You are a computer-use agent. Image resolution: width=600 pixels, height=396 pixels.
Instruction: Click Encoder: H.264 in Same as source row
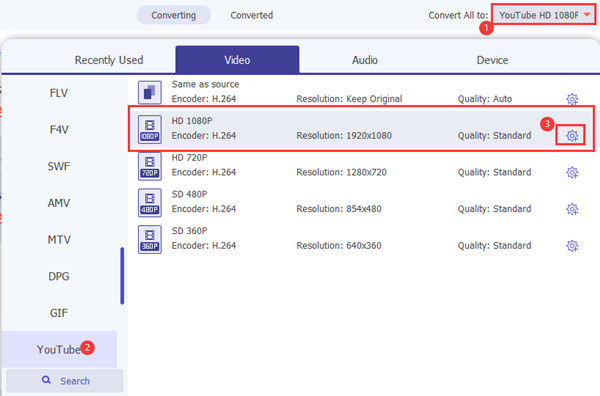(204, 99)
